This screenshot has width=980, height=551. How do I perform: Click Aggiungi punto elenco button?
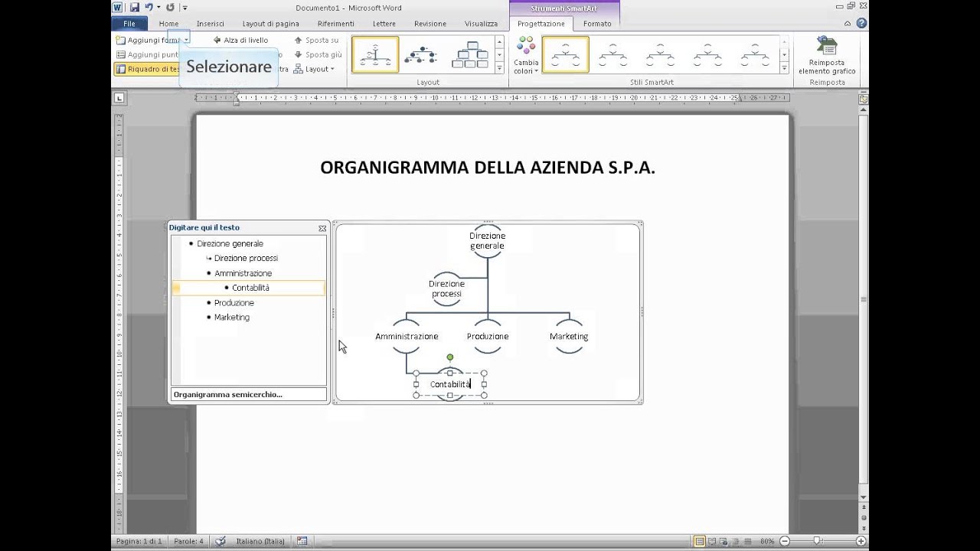147,54
